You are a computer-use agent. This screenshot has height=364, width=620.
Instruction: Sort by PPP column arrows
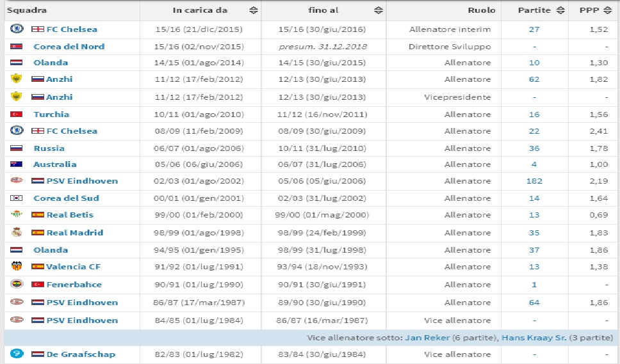[608, 10]
